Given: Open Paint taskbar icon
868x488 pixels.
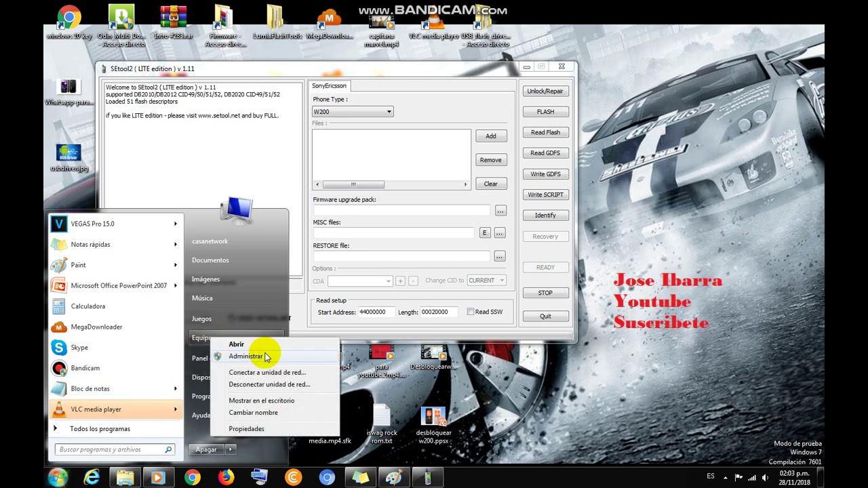Looking at the screenshot, I should coord(393,478).
